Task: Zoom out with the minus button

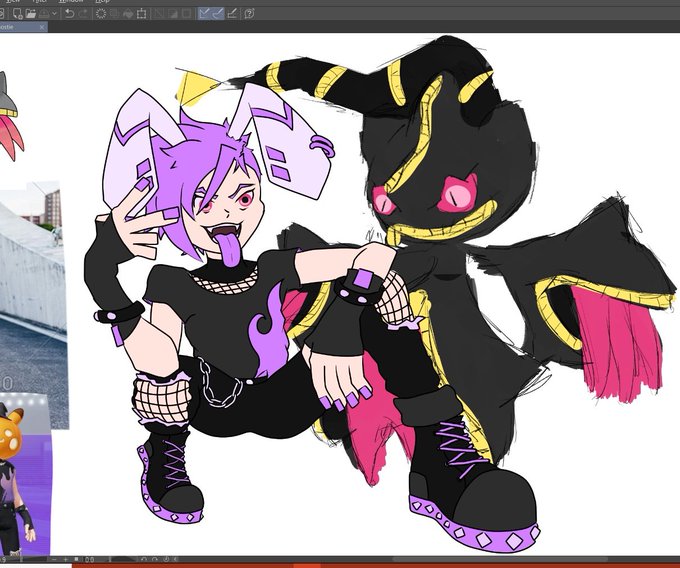Action: (x=54, y=559)
